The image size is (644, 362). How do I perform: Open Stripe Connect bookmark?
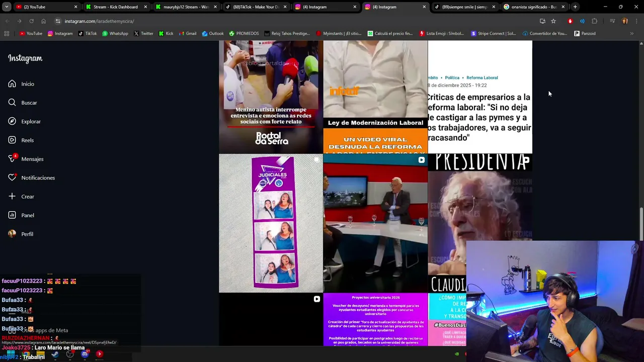[494, 34]
